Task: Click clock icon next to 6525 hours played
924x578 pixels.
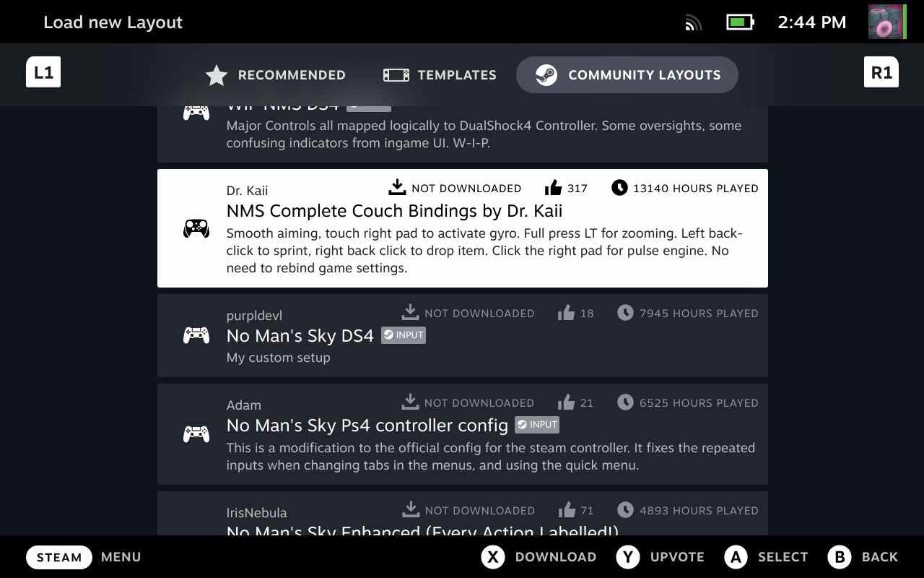Action: (625, 402)
